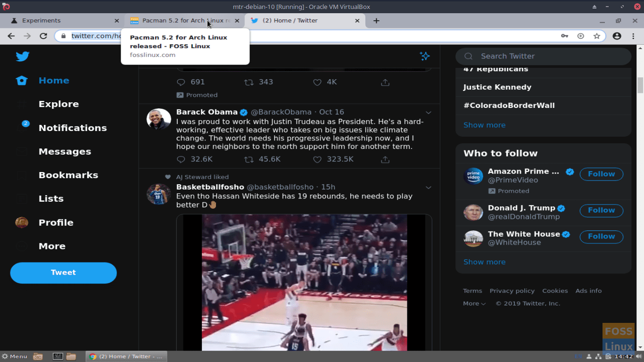Like Barack Obama's tweet
This screenshot has width=644, height=362.
point(317,159)
